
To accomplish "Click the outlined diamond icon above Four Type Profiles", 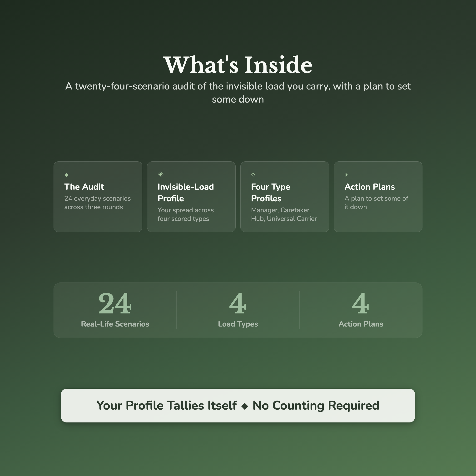I will click(x=253, y=175).
